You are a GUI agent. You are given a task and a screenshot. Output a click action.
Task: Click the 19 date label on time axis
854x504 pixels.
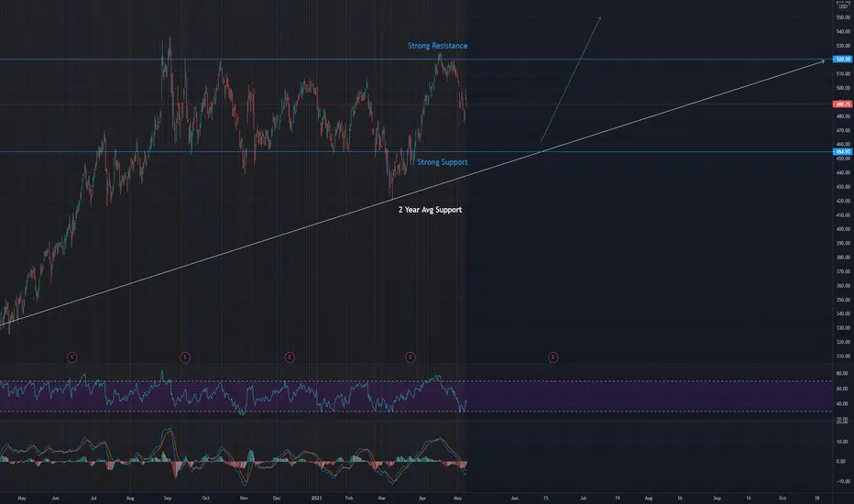[x=618, y=498]
